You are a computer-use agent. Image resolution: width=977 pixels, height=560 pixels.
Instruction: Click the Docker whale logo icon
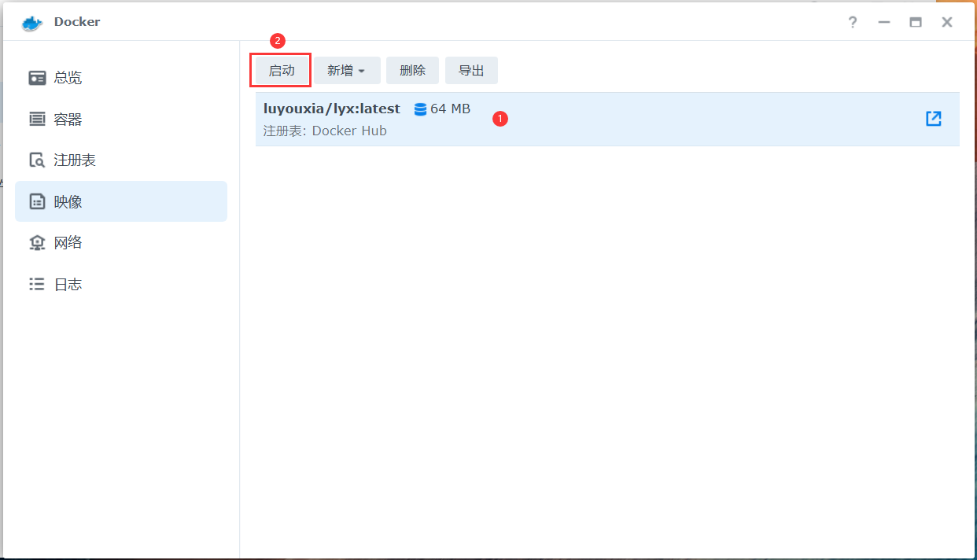[32, 23]
